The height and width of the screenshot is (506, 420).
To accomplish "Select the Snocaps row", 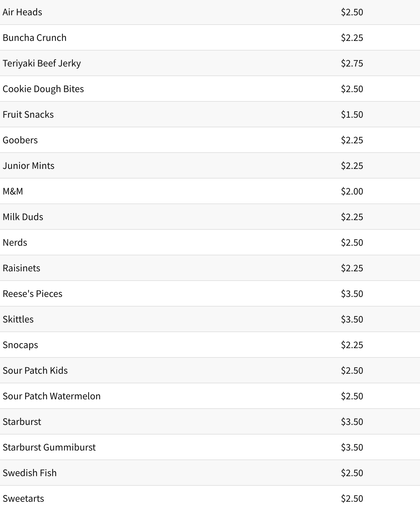I will pos(210,345).
